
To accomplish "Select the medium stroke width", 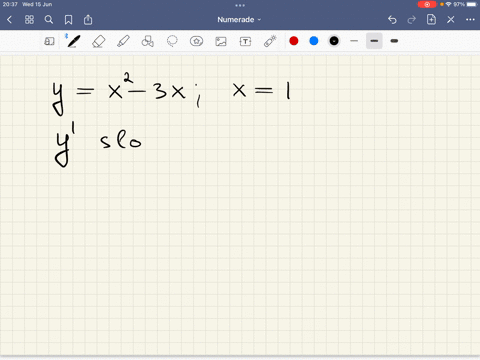I will [x=374, y=41].
